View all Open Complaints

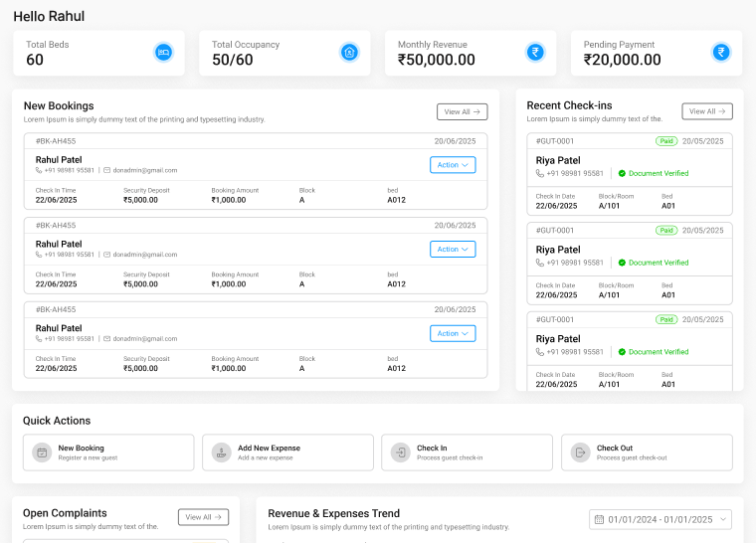tap(203, 517)
